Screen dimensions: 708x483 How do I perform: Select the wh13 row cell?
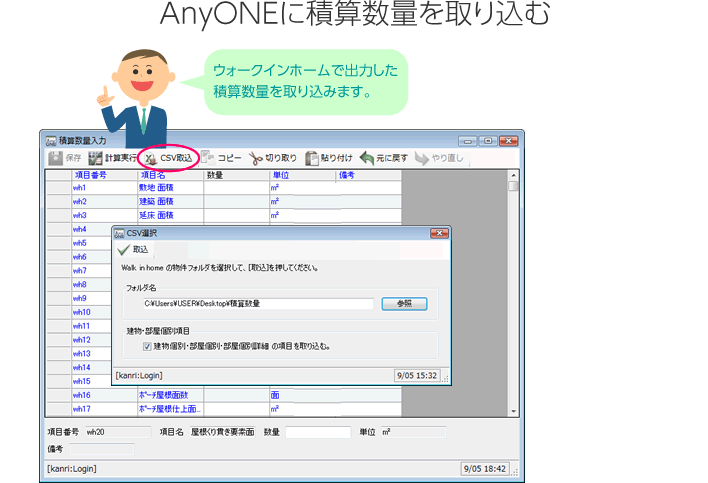[92, 354]
